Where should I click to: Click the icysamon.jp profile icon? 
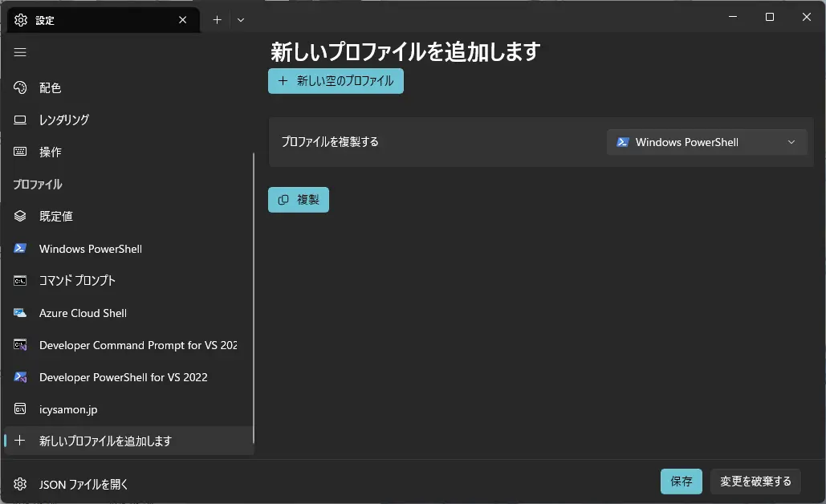click(20, 409)
